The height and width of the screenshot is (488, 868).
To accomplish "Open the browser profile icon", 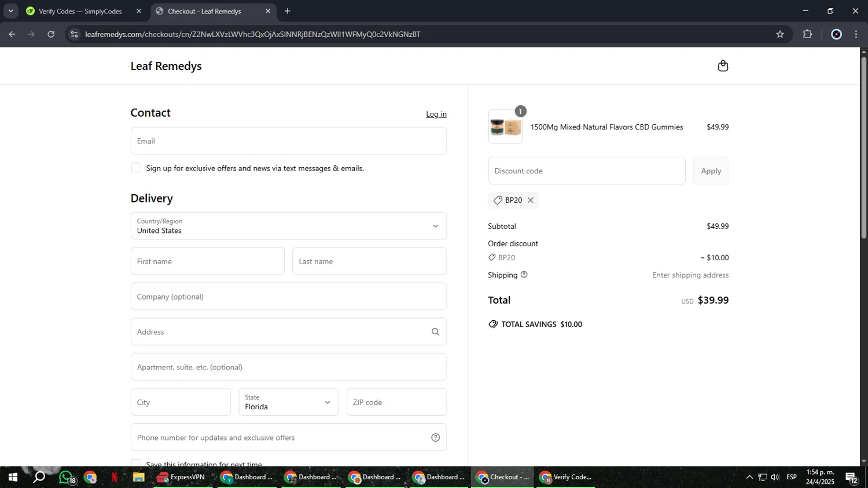I will click(x=836, y=34).
